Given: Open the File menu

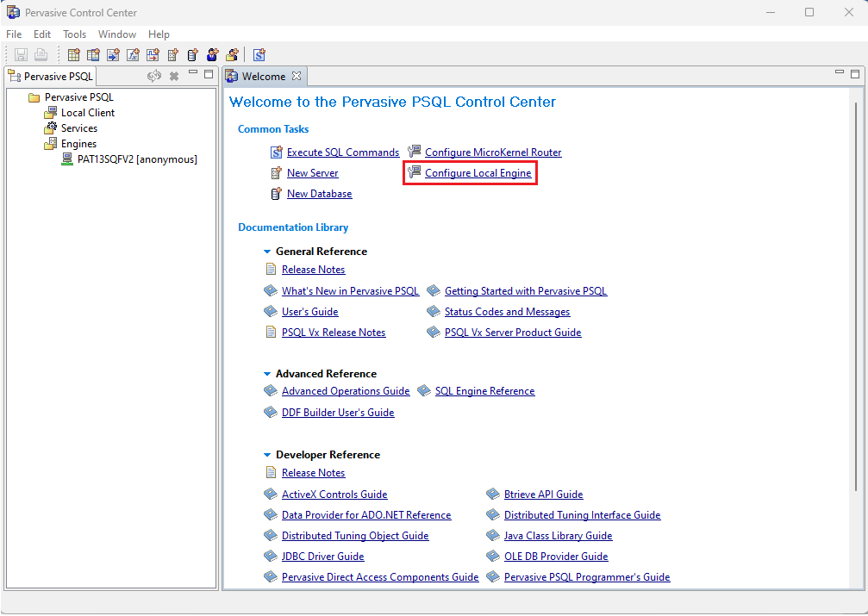Looking at the screenshot, I should (x=14, y=34).
